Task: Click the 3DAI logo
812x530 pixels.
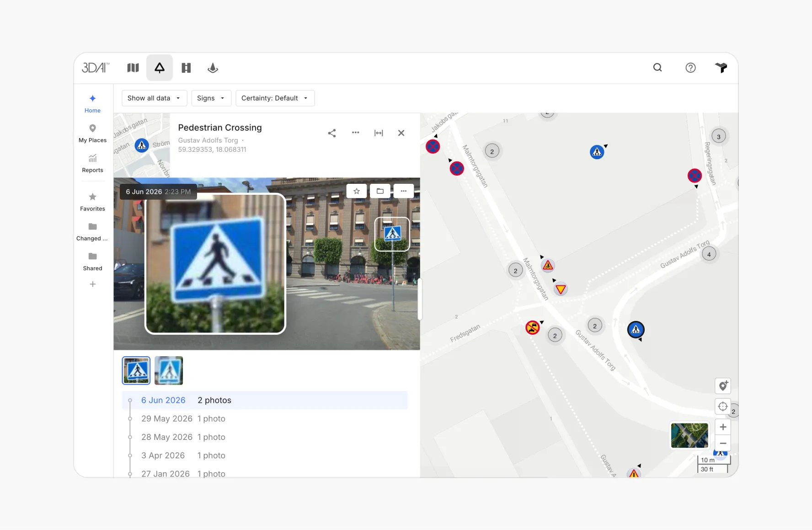Action: [x=96, y=68]
